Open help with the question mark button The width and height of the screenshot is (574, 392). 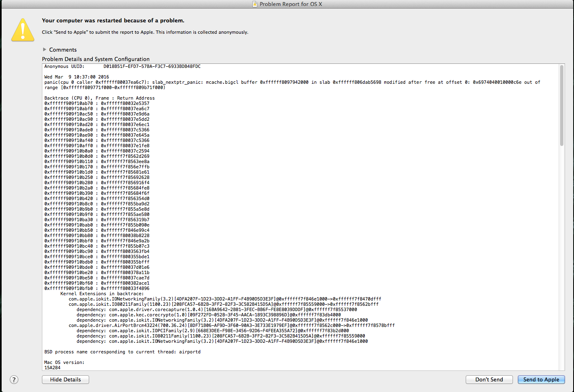[14, 379]
